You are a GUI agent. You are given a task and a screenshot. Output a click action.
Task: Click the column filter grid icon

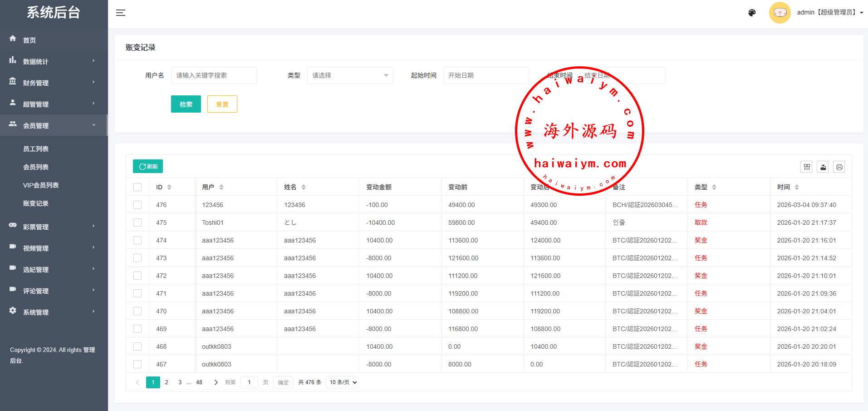click(x=807, y=167)
